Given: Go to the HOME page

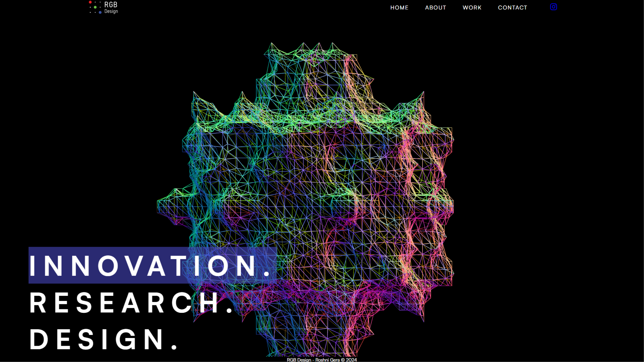Looking at the screenshot, I should pyautogui.click(x=399, y=7).
